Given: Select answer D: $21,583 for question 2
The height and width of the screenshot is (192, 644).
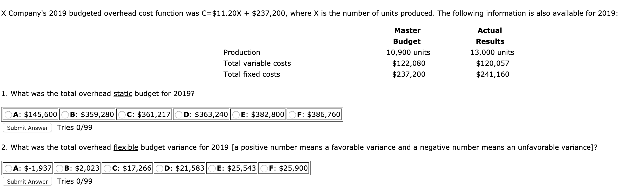Looking at the screenshot, I should tap(159, 168).
